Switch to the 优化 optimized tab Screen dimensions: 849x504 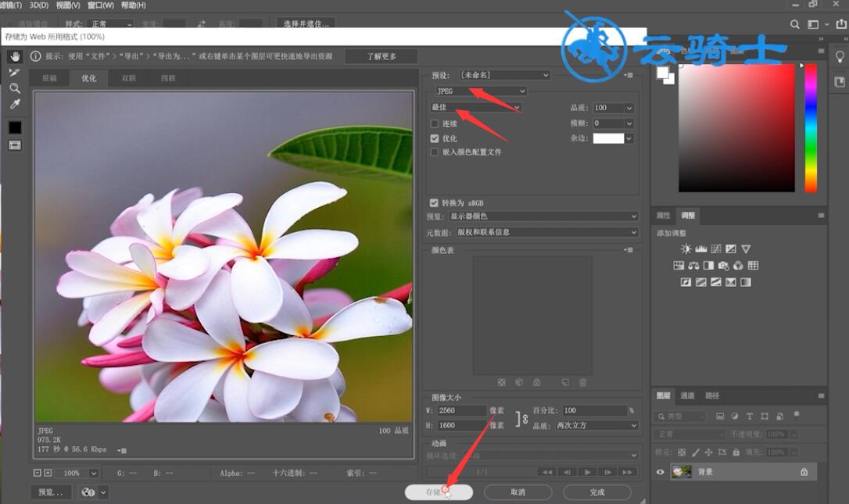coord(89,78)
